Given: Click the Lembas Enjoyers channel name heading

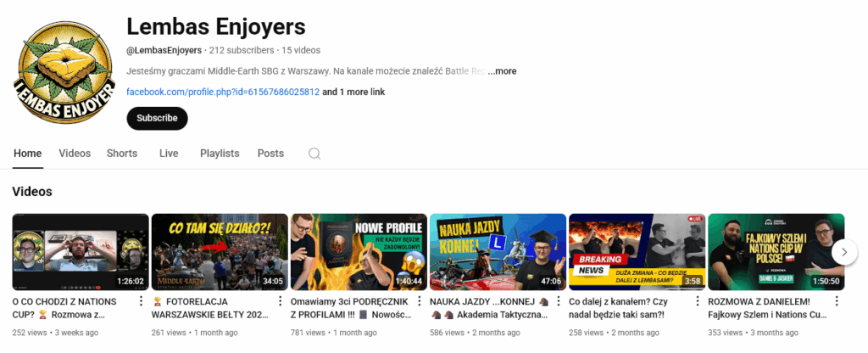Looking at the screenshot, I should tap(216, 26).
